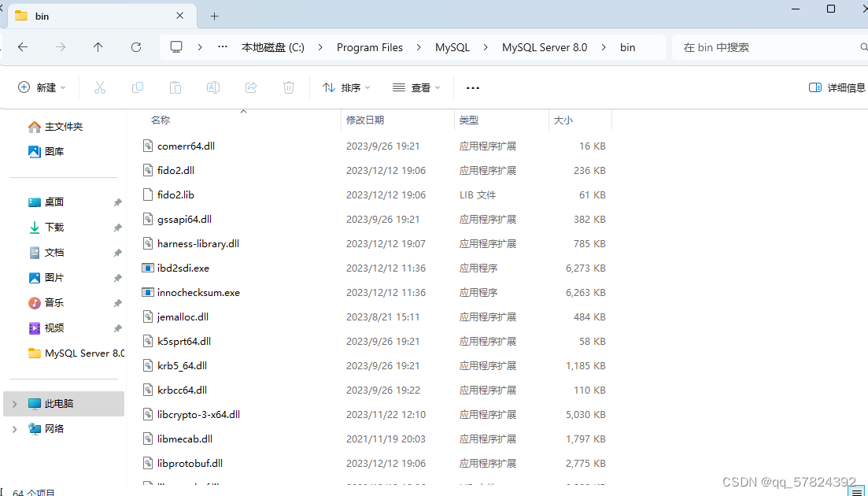Refresh the current folder view

click(x=136, y=47)
